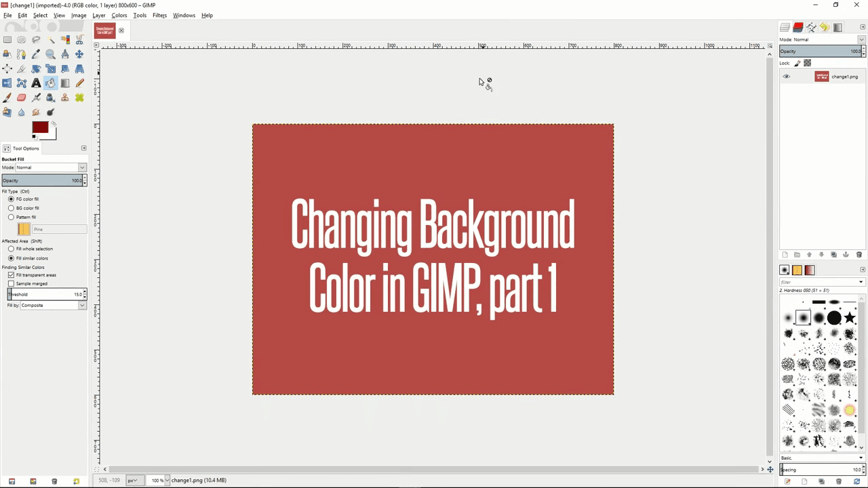This screenshot has height=488, width=868.
Task: Enable Sample merged checkbox
Action: click(11, 283)
